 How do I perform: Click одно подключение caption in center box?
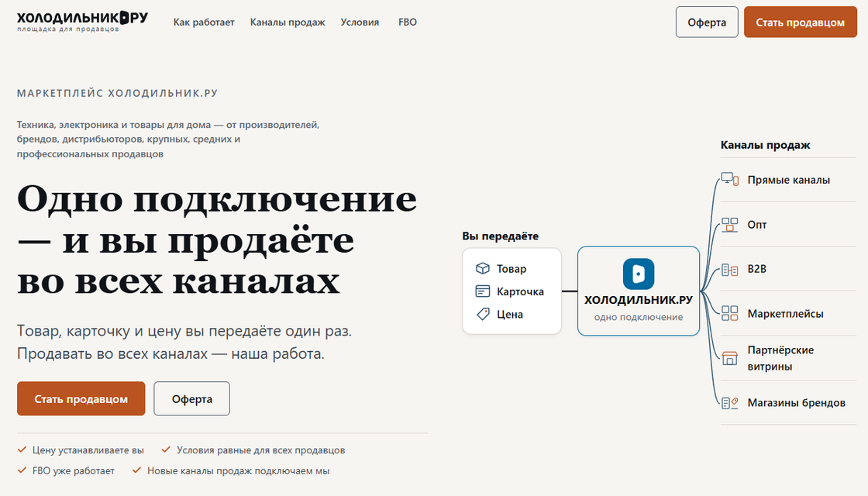pyautogui.click(x=639, y=317)
